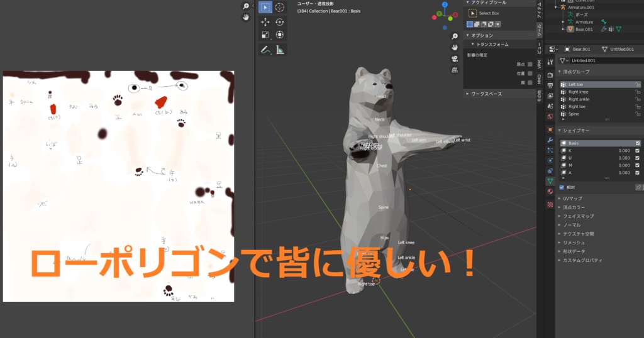Image resolution: width=644 pixels, height=338 pixels.
Task: Open Modifier properties wrench icon
Action: (550, 140)
